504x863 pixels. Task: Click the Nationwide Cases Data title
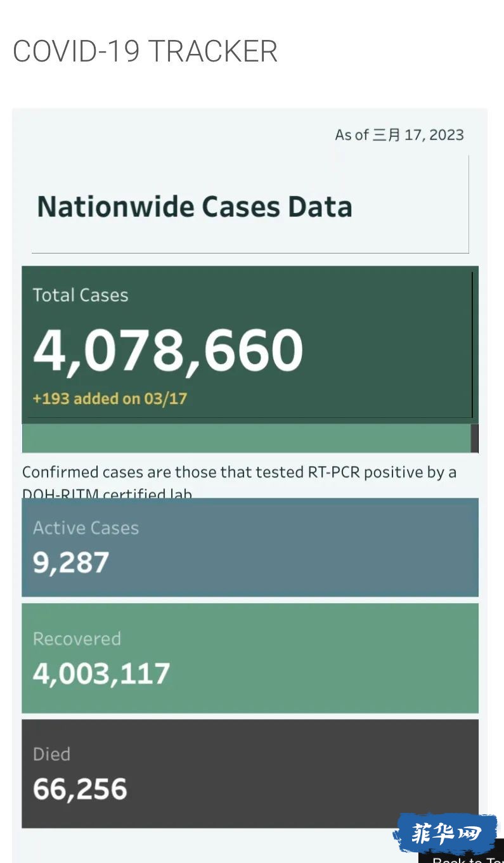(x=195, y=207)
